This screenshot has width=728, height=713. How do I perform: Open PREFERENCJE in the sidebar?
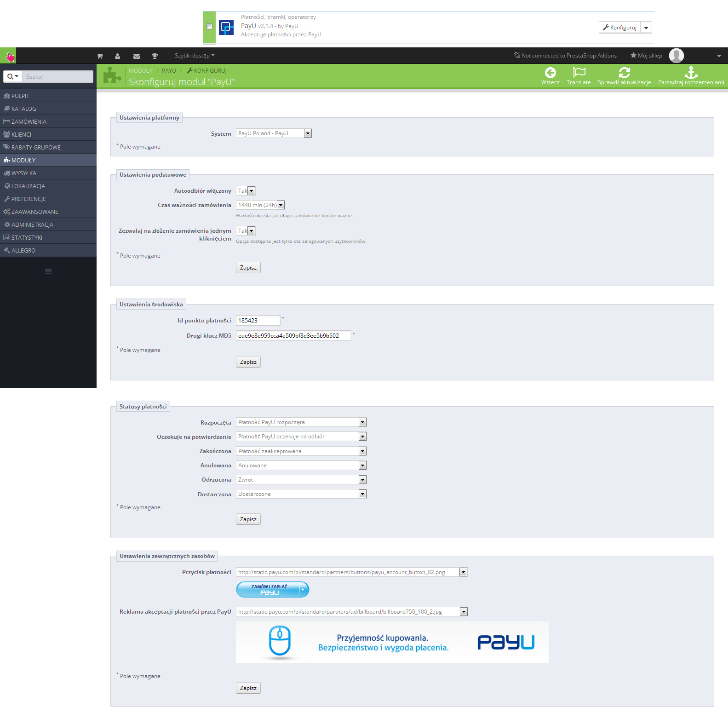click(48, 199)
